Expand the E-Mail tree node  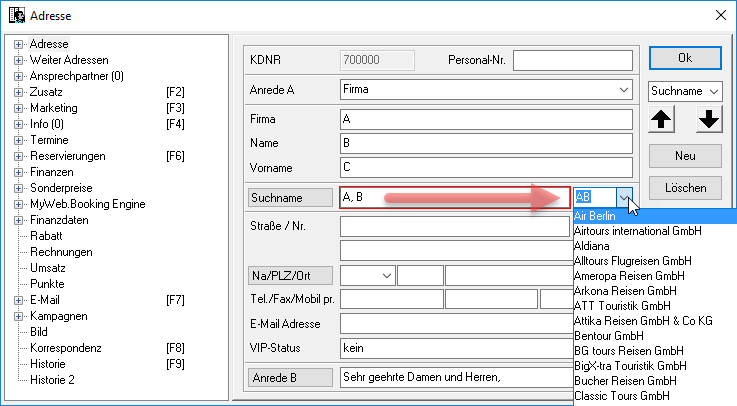point(18,300)
